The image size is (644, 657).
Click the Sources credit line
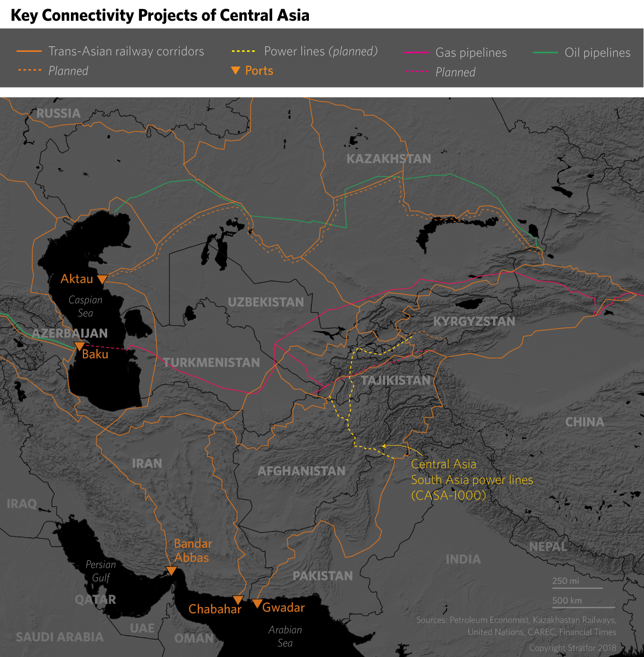click(516, 626)
